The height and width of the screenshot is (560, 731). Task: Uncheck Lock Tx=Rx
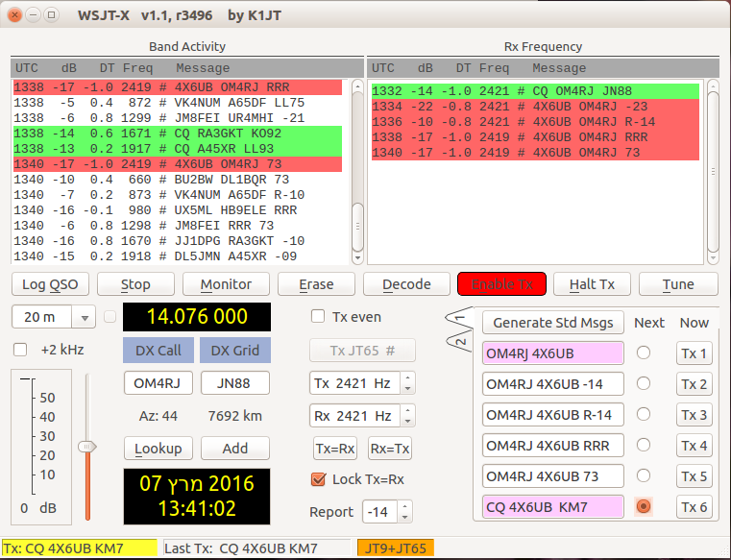click(318, 479)
